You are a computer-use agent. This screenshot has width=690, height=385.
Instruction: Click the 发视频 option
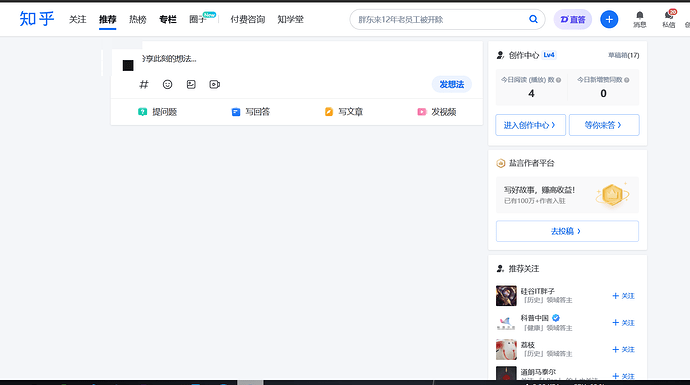click(437, 112)
